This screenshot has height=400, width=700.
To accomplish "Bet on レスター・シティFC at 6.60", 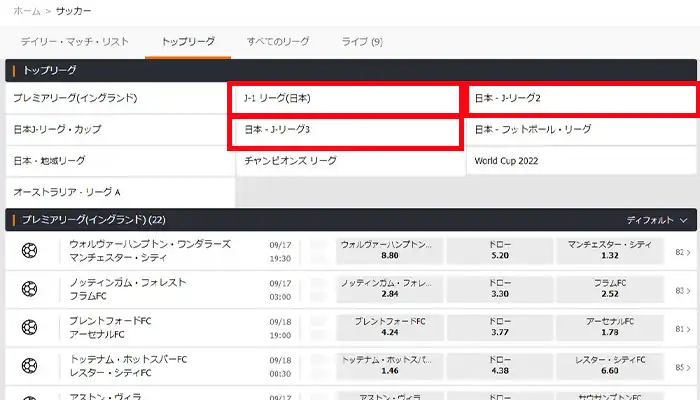I will (x=610, y=366).
